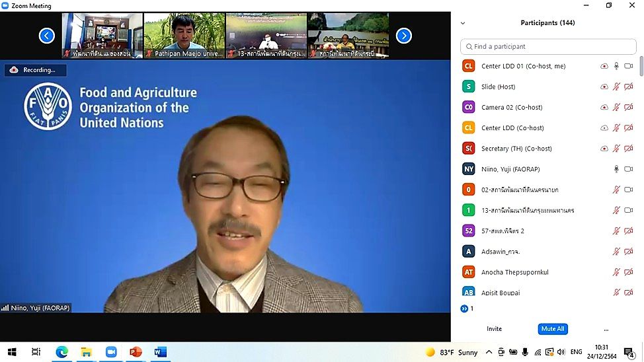Click the Recording indicator badge
The width and height of the screenshot is (644, 362).
tap(35, 70)
